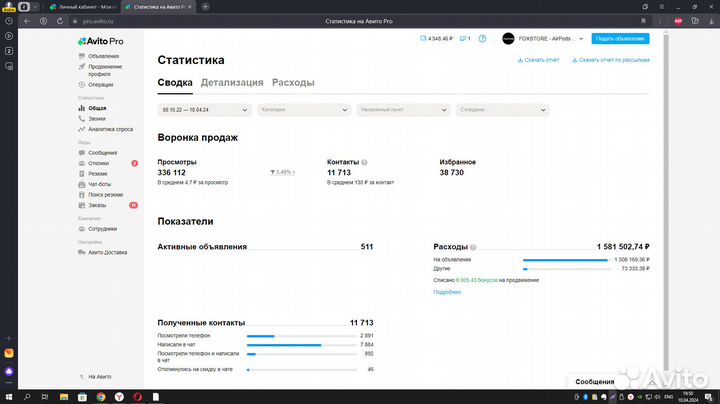Screen dimensions: 720x404
Task: Open Чат-боты section
Action: pos(99,184)
